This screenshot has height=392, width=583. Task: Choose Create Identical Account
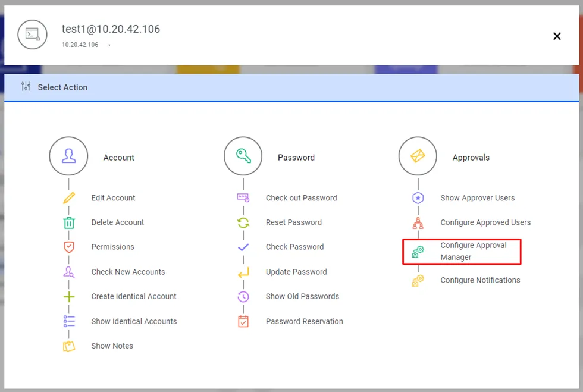coord(134,296)
